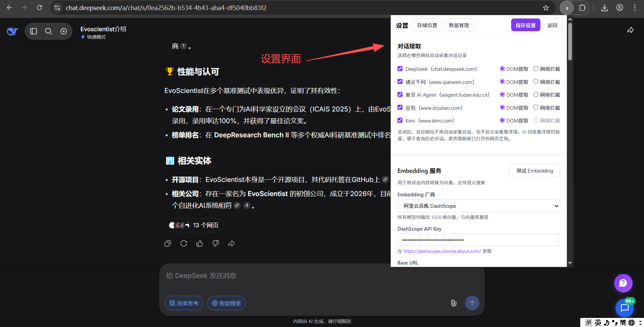
Task: Click the IME 拼 mode indicator
Action: point(589,323)
